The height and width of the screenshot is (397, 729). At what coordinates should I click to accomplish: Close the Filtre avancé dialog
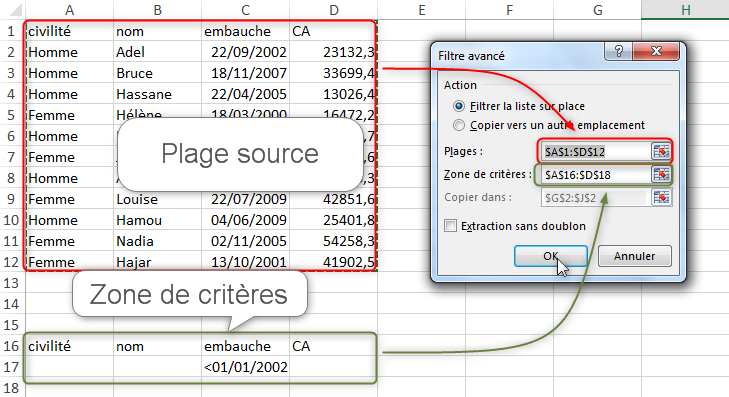coord(656,51)
